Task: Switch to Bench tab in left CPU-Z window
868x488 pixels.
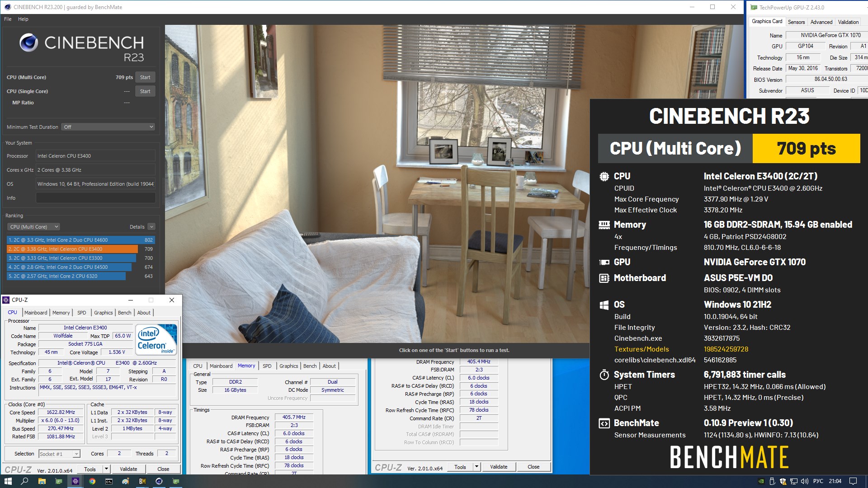Action: point(125,313)
